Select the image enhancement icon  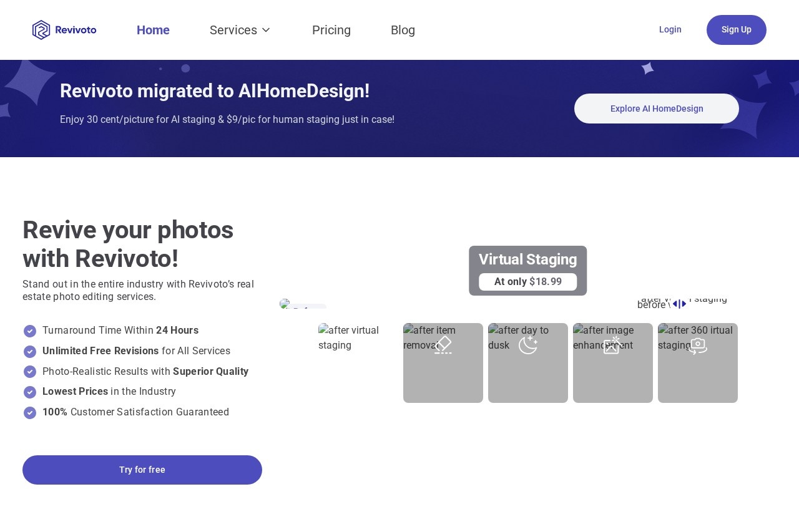(612, 345)
